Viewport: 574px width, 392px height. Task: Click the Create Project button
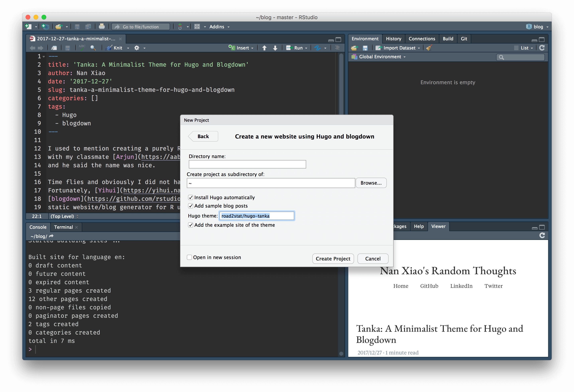(333, 259)
